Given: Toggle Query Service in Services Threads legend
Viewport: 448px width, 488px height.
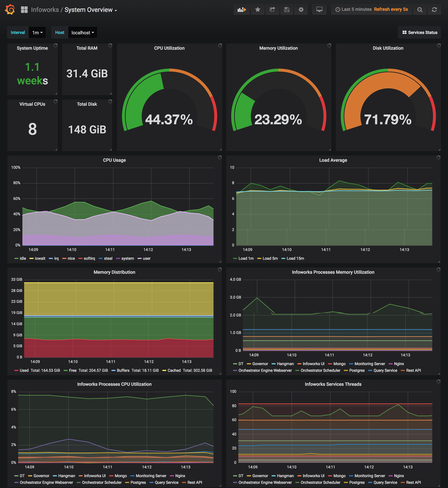Looking at the screenshot, I should point(385,483).
